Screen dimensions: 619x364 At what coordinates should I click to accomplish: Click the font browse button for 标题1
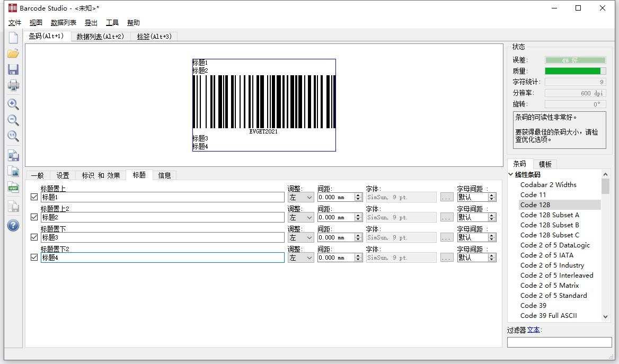446,198
